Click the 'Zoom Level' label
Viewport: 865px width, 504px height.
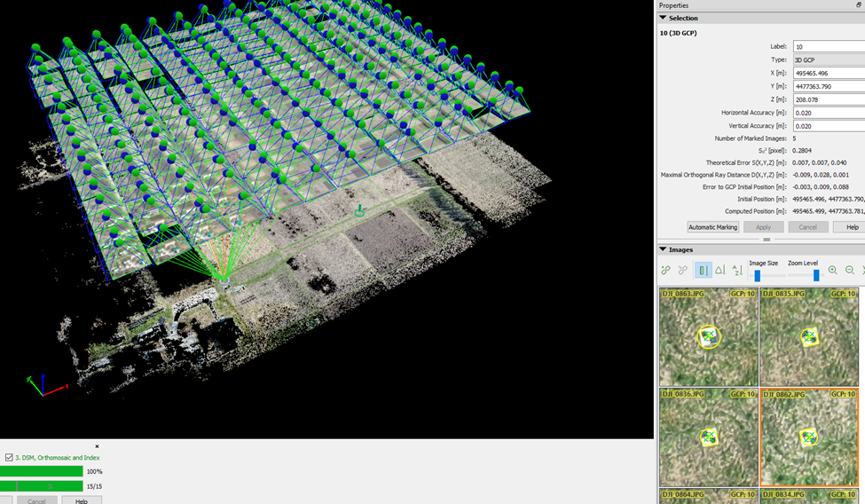pyautogui.click(x=803, y=264)
